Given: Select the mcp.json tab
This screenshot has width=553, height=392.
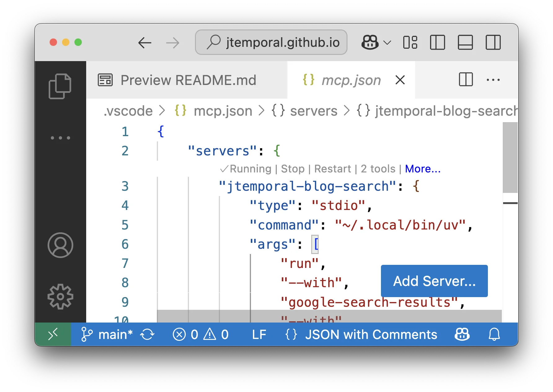Looking at the screenshot, I should click(351, 80).
